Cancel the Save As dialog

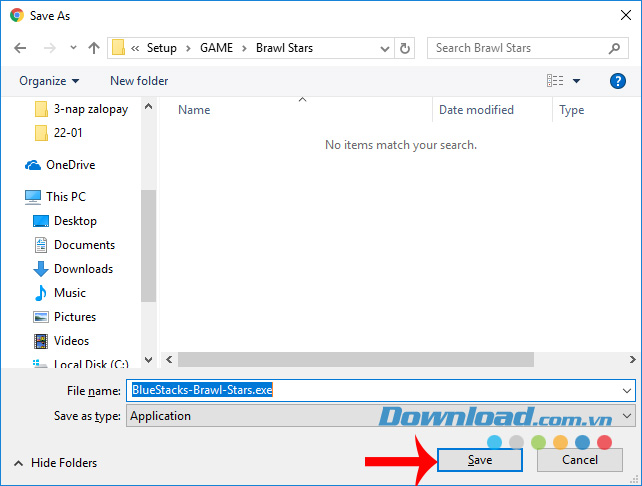(579, 460)
